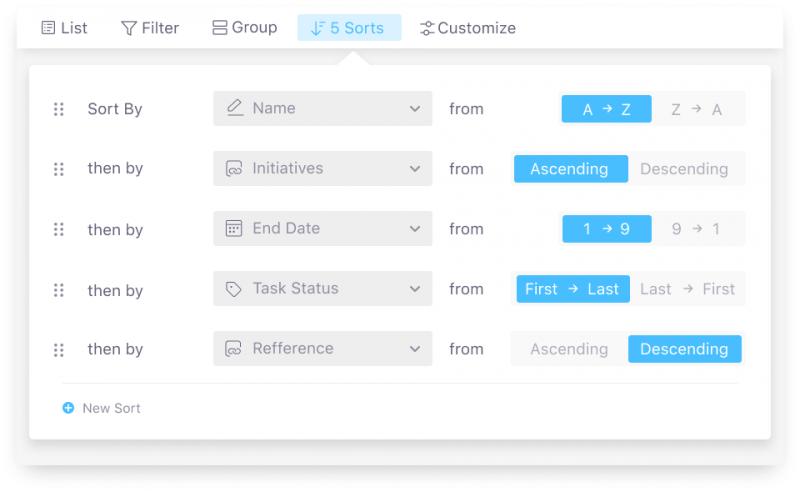
Task: Choose 9 → 1 order for End Date
Action: [x=696, y=229]
